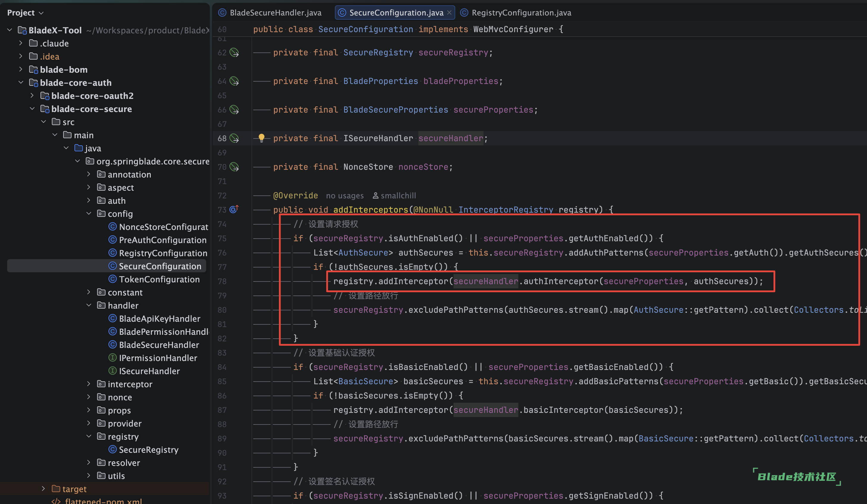867x504 pixels.
Task: Collapse the blade-core-secure module
Action: coord(32,109)
